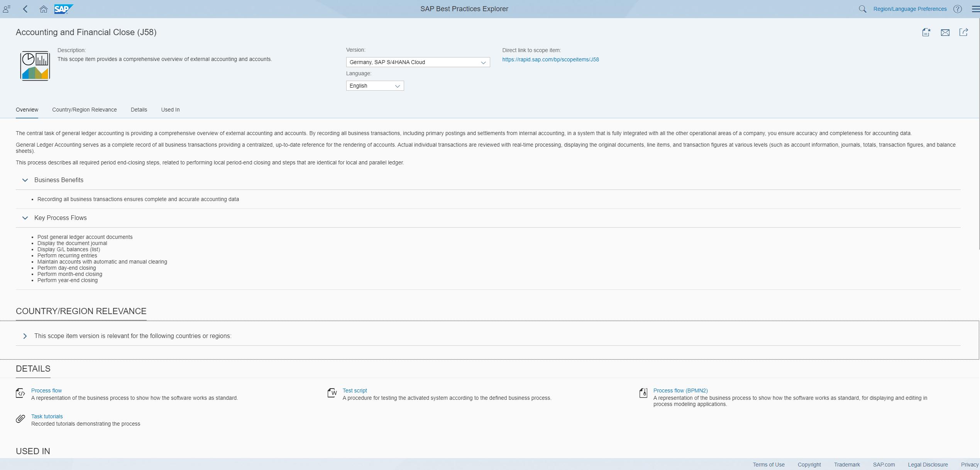Click the add to favorites icon
Viewport: 980px width, 470px height.
(x=926, y=32)
